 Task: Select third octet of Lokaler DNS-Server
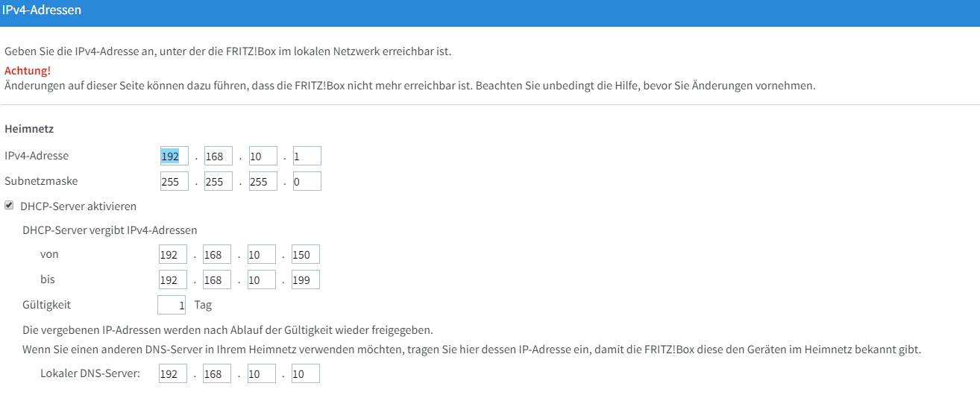point(261,374)
